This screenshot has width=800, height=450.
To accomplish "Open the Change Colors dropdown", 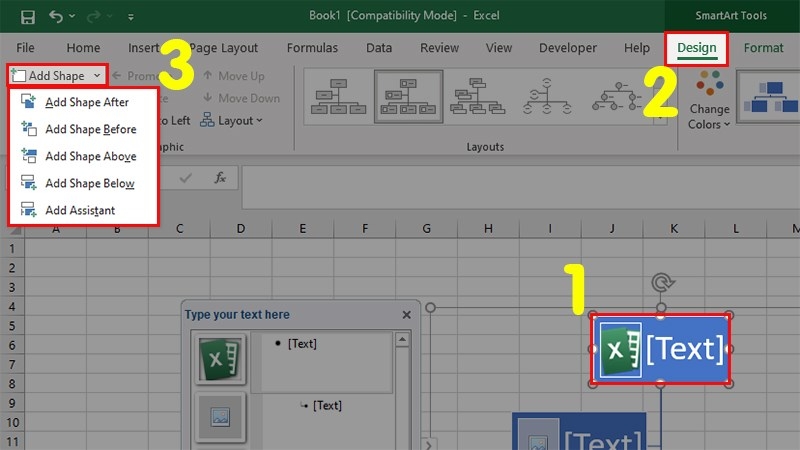I will click(x=709, y=100).
